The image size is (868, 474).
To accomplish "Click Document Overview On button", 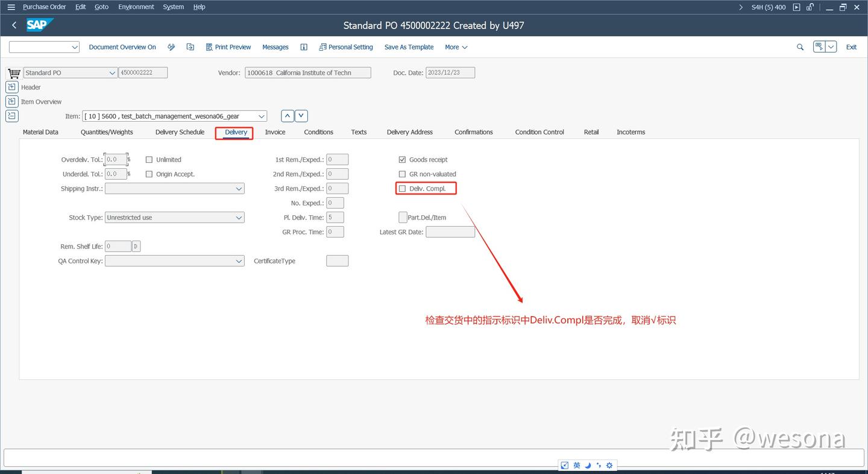I will (x=122, y=47).
